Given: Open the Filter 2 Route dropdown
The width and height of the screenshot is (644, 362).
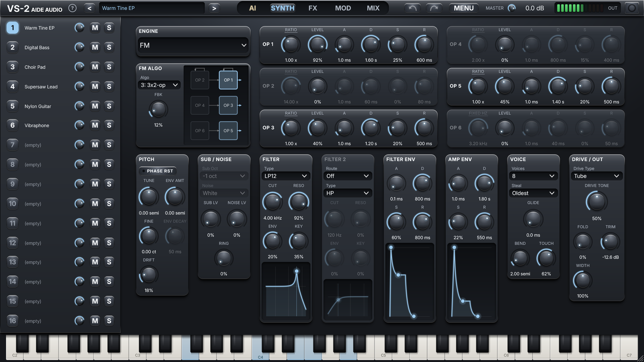Looking at the screenshot, I should [347, 176].
